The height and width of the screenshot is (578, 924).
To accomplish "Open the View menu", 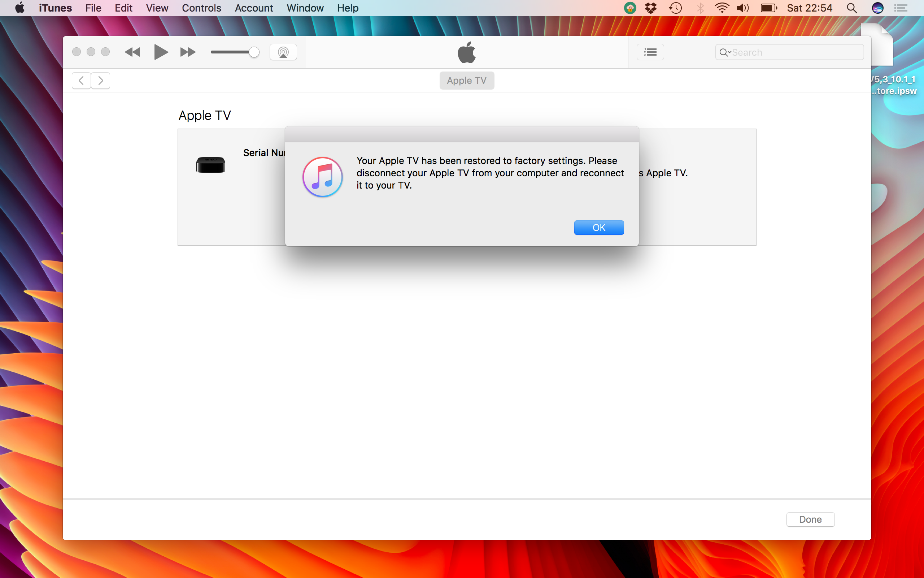I will 157,8.
